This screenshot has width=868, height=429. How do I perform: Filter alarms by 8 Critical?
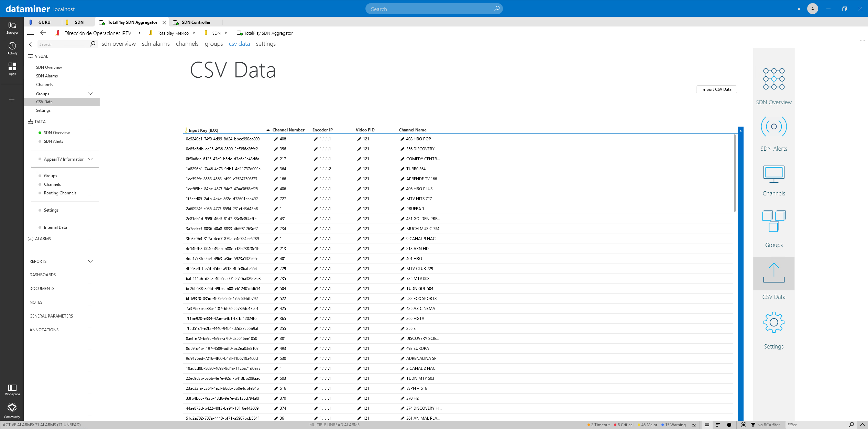click(624, 425)
